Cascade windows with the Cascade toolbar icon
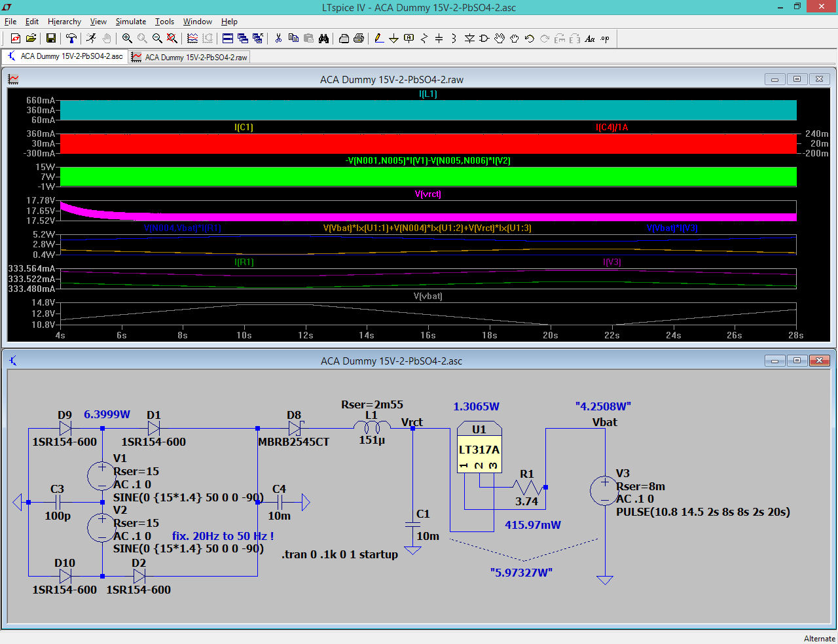 [243, 39]
